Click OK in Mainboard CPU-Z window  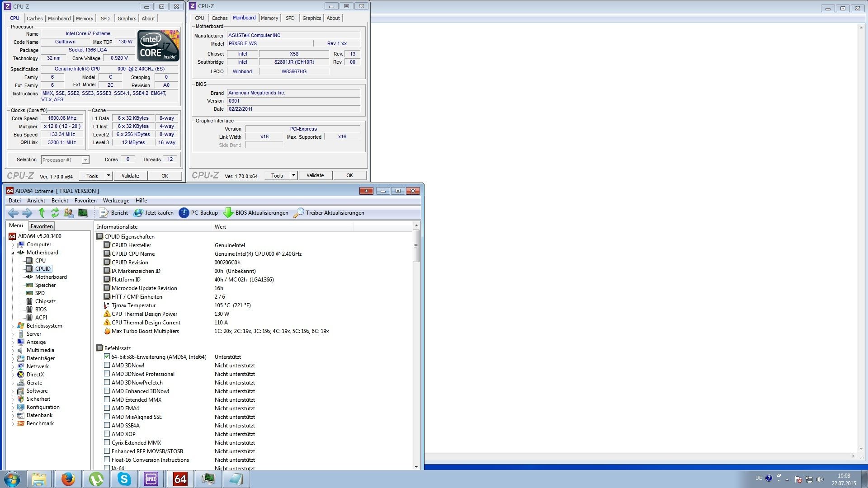pos(350,175)
